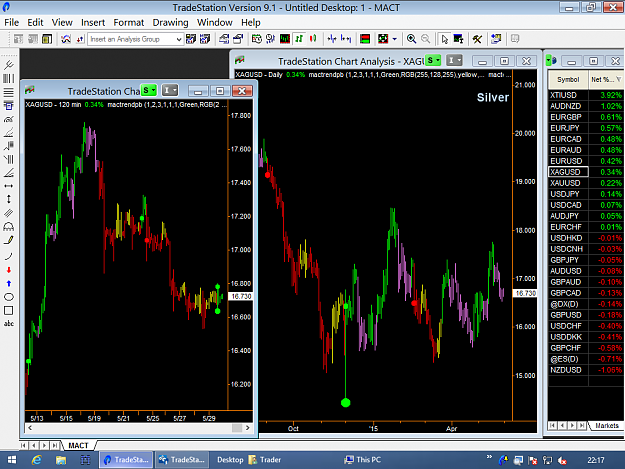This screenshot has width=625, height=469.
Task: Click the decrease bar spacing icon
Action: pyautogui.click(x=331, y=39)
